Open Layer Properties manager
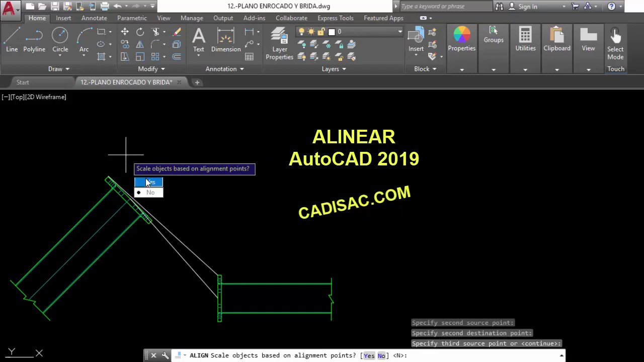This screenshot has height=362, width=644. click(x=279, y=44)
